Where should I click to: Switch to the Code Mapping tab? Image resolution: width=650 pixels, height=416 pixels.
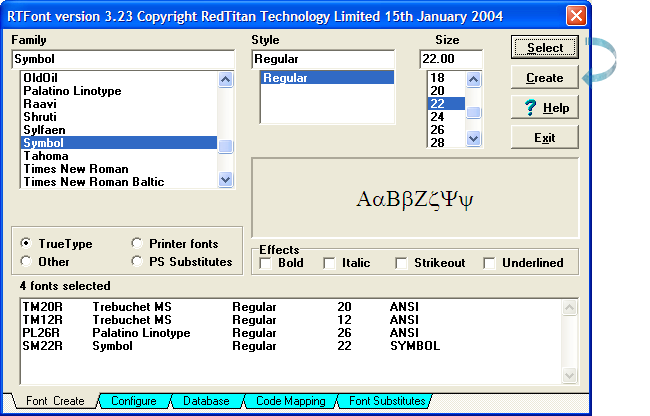(291, 401)
